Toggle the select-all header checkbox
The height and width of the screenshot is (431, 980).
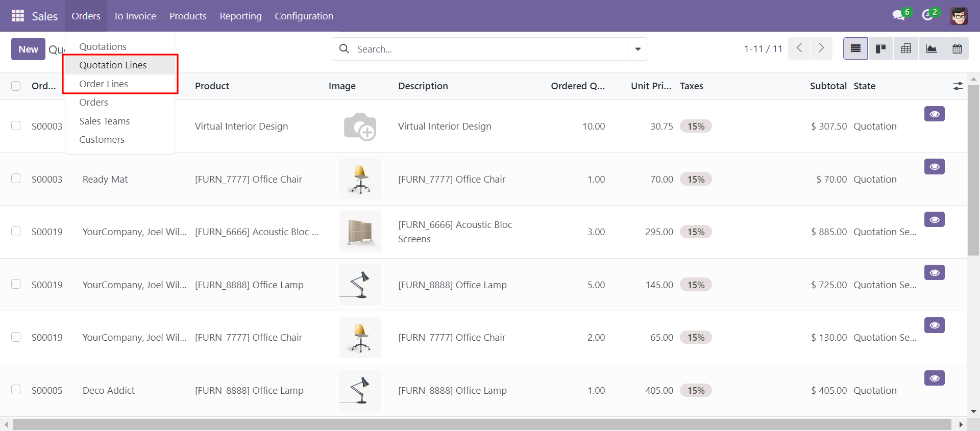point(16,86)
